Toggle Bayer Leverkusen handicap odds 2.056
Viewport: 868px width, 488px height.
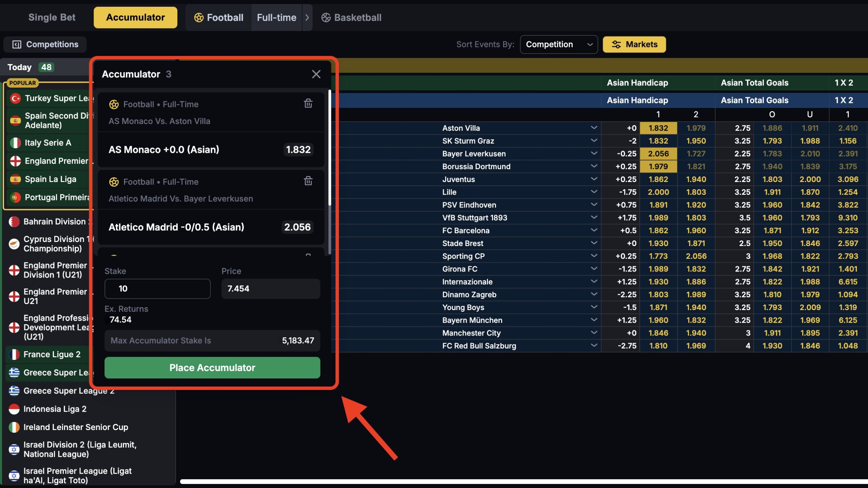click(x=658, y=154)
